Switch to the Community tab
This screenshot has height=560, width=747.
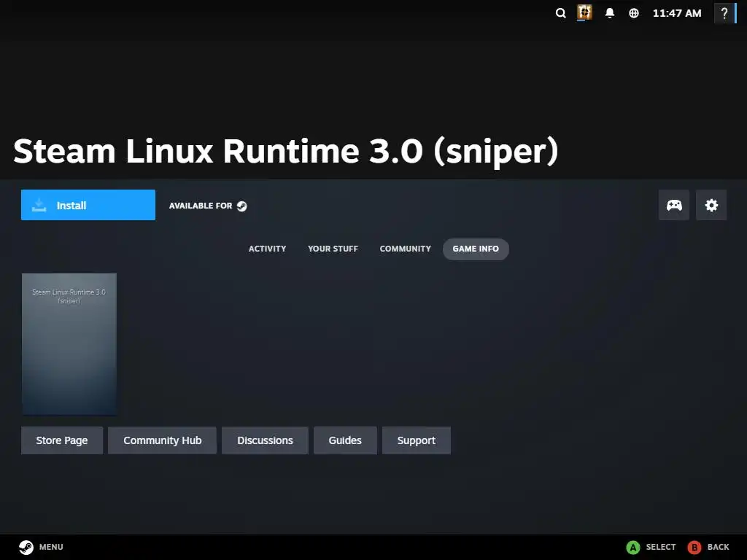point(406,249)
